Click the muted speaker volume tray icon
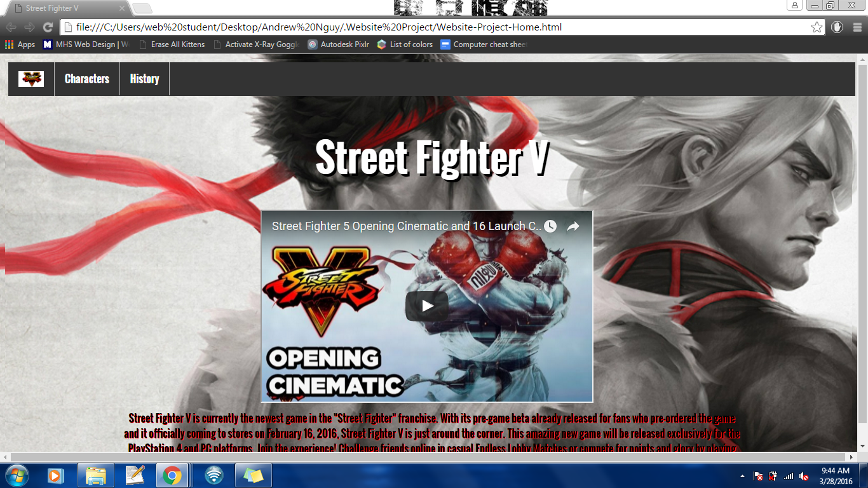This screenshot has height=488, width=868. pyautogui.click(x=804, y=476)
